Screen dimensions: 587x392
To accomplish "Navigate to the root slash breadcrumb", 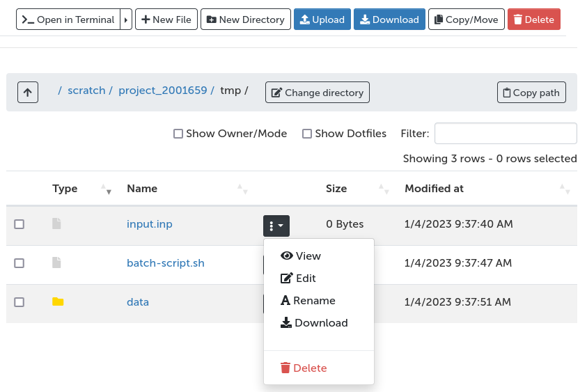I will coord(59,91).
